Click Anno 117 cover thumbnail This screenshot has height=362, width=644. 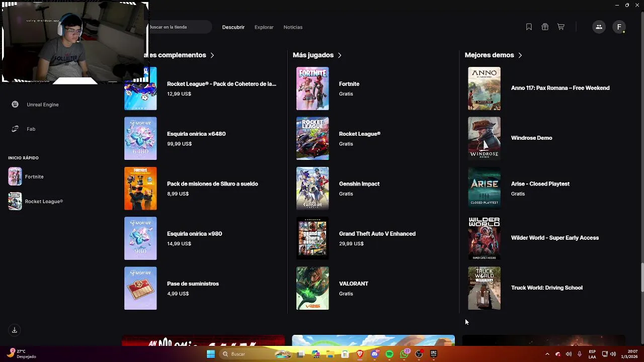484,88
